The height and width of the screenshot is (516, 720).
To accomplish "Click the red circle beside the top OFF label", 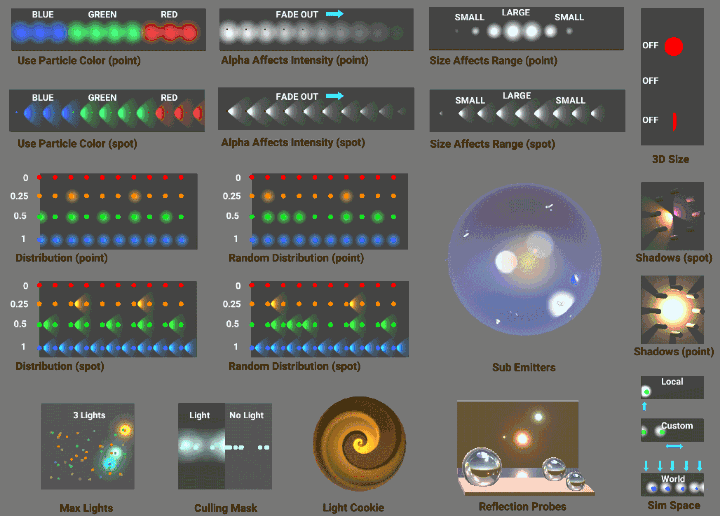I will (674, 46).
